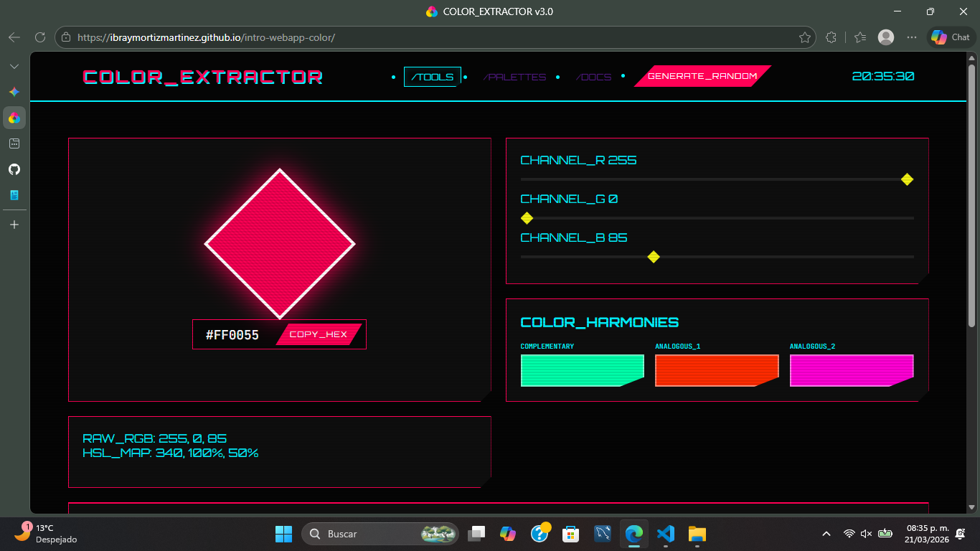Open the Chat button beside the address bar
980x551 pixels.
(x=950, y=37)
